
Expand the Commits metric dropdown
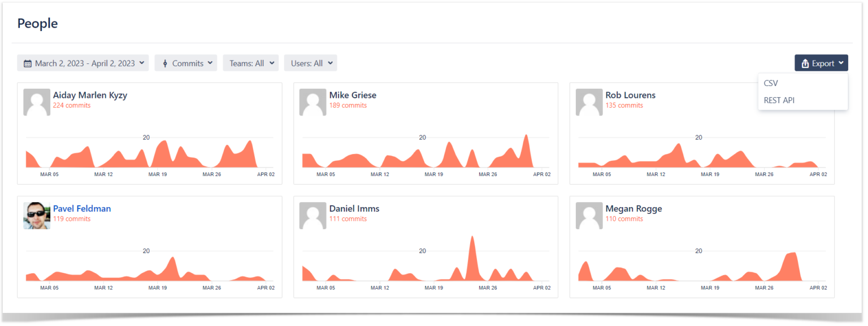[x=186, y=63]
